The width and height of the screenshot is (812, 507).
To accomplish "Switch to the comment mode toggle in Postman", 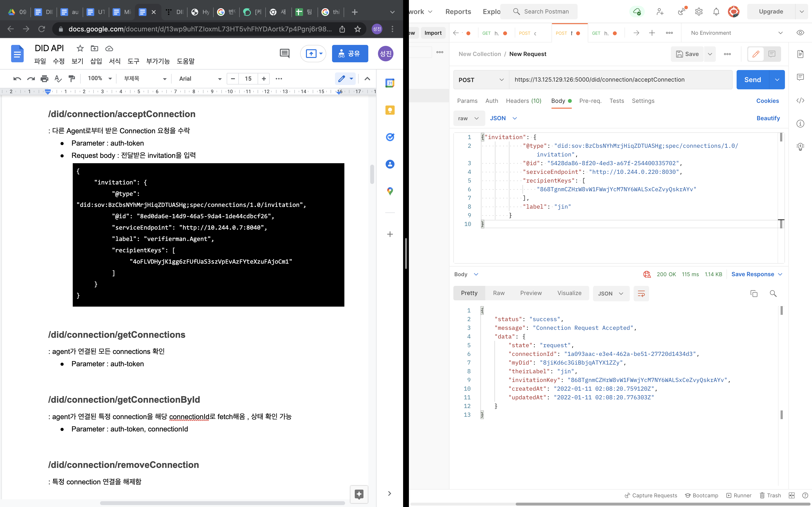I will click(772, 54).
